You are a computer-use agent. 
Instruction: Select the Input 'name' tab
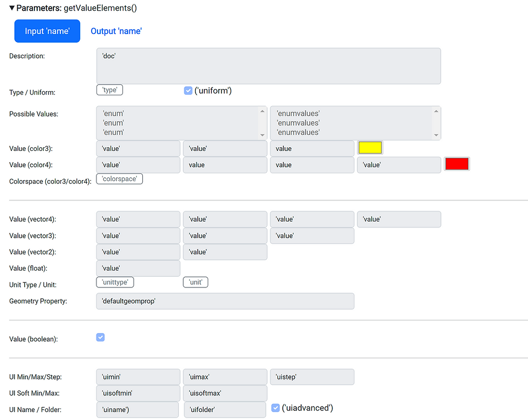click(47, 31)
